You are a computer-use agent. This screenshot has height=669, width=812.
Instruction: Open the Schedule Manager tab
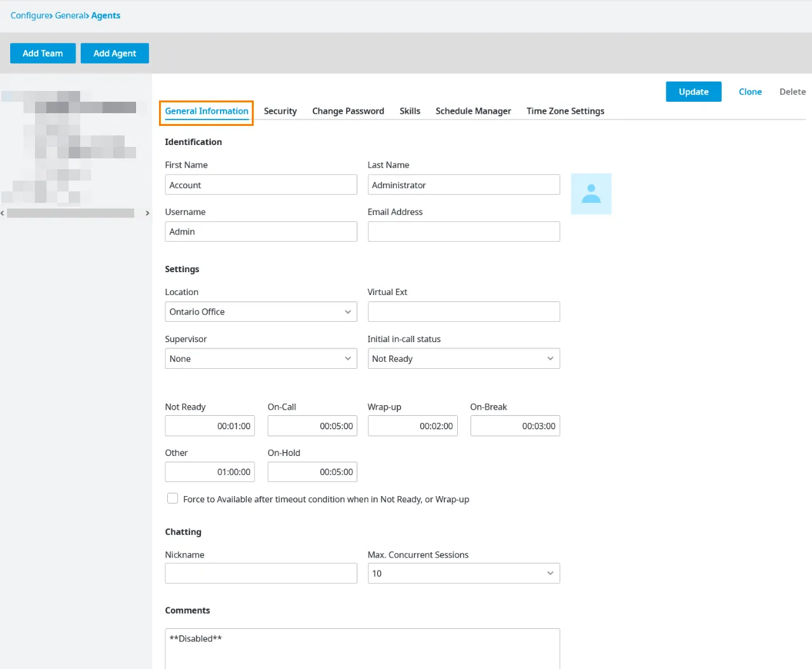[473, 111]
